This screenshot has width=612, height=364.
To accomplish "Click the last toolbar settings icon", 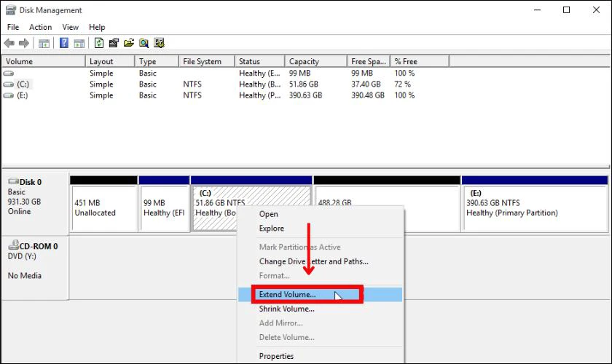I will point(159,43).
